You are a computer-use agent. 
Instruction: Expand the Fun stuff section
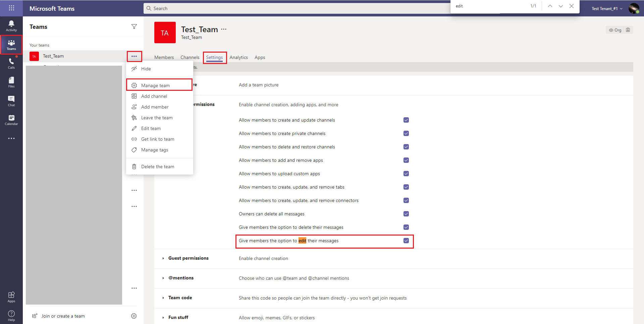163,318
